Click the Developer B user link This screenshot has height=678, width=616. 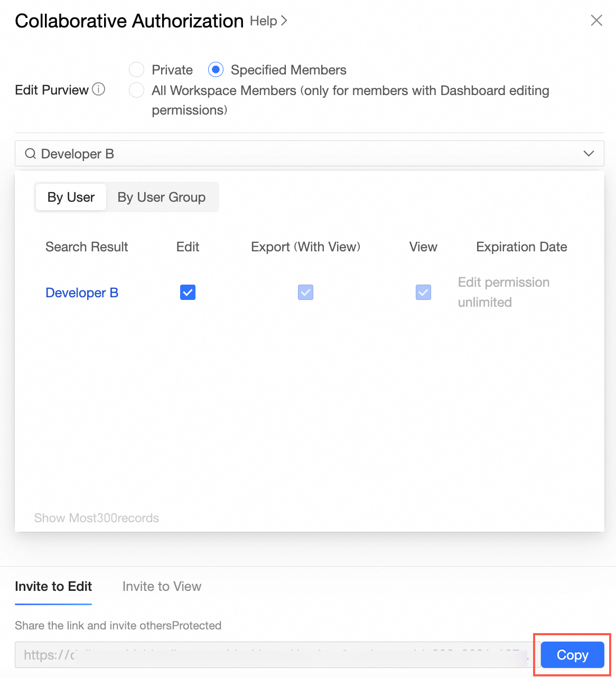click(82, 293)
